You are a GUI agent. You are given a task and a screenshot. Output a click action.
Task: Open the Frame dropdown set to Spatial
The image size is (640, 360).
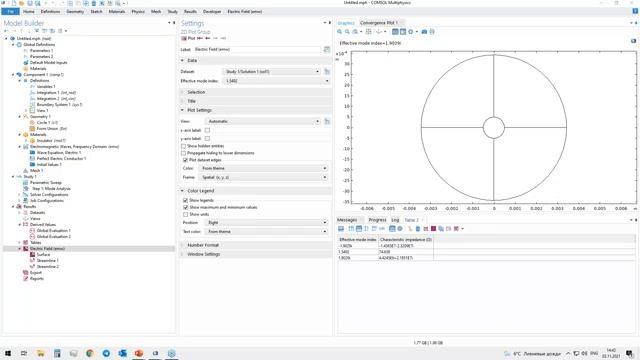click(x=263, y=177)
